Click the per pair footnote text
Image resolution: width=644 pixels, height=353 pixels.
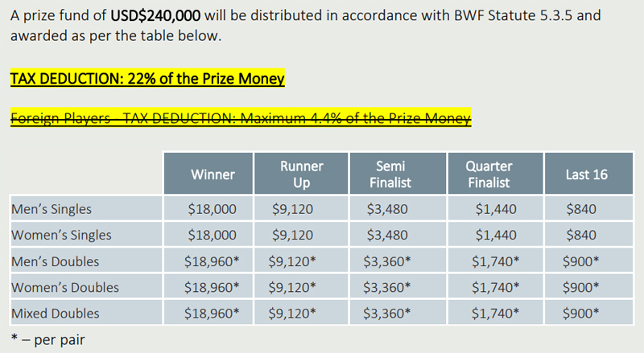tap(47, 339)
